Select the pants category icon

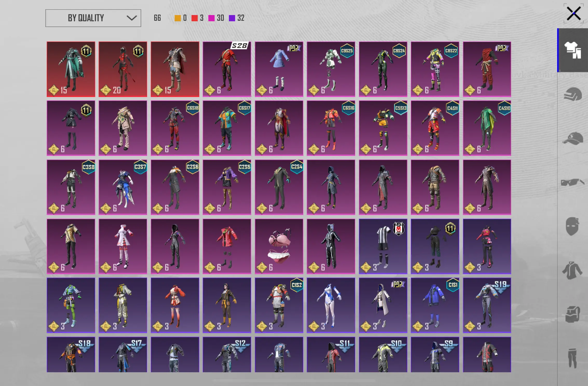click(x=573, y=358)
